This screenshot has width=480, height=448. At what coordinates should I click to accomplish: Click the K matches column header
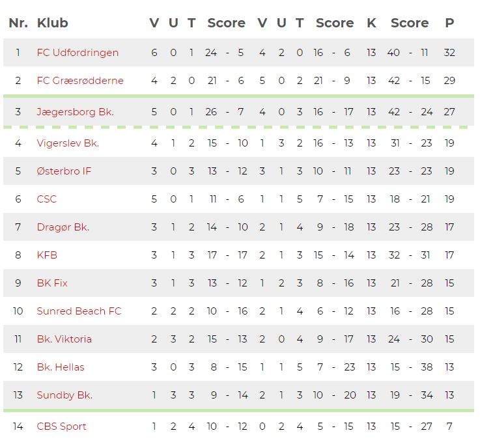[371, 23]
